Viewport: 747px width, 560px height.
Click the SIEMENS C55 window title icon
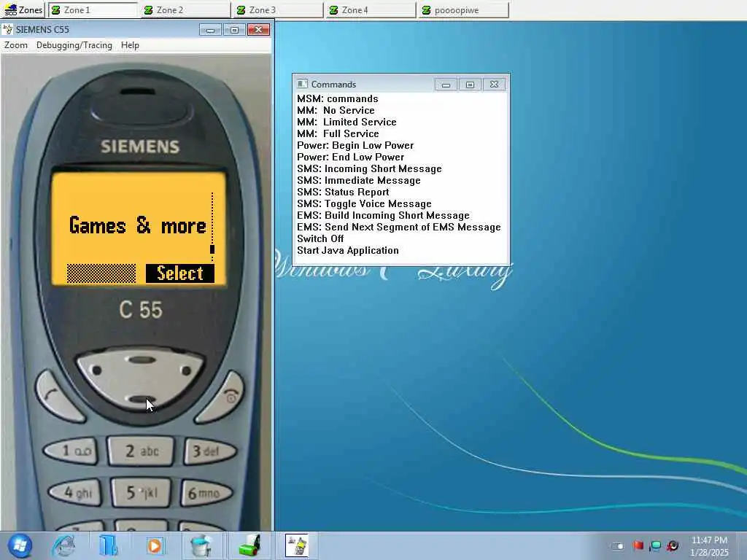[7, 29]
